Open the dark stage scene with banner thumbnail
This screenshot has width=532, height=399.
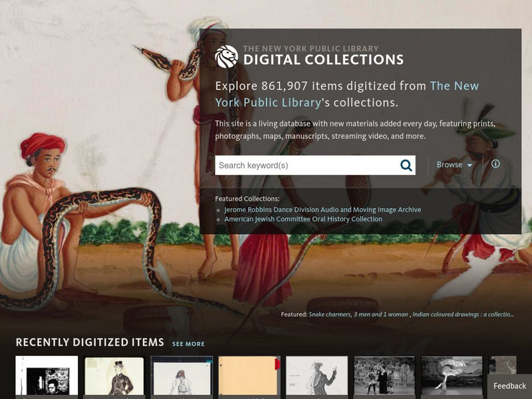pos(452,376)
